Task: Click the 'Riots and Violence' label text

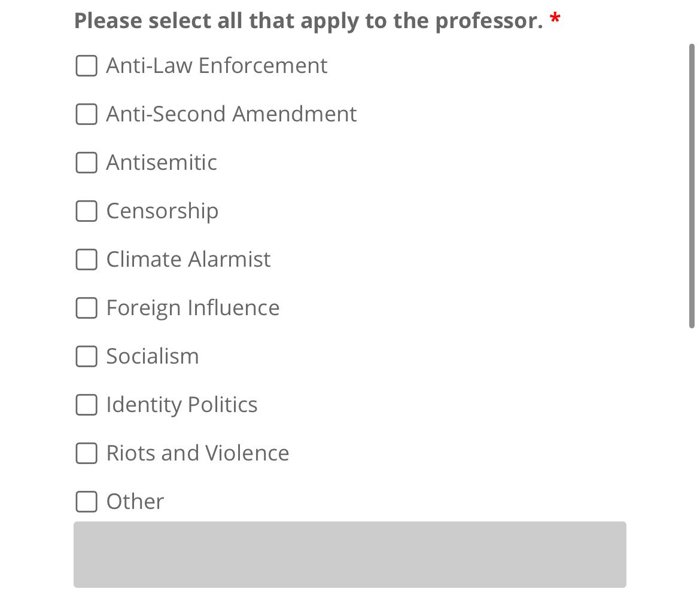Action: pyautogui.click(x=197, y=453)
